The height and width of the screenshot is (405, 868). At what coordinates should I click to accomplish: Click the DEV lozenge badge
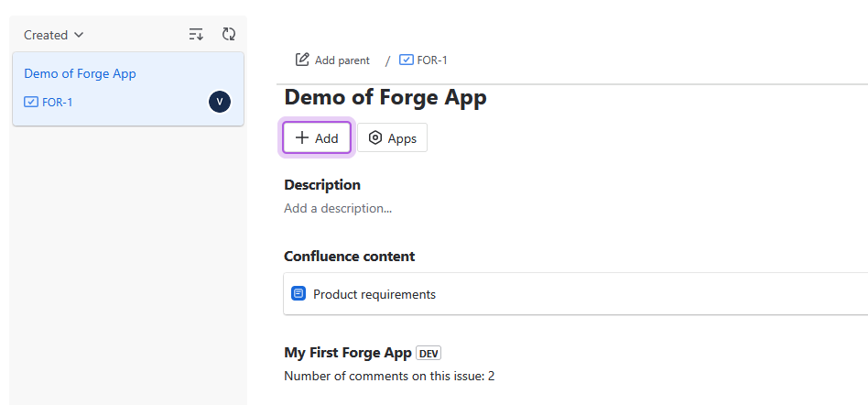click(x=429, y=353)
